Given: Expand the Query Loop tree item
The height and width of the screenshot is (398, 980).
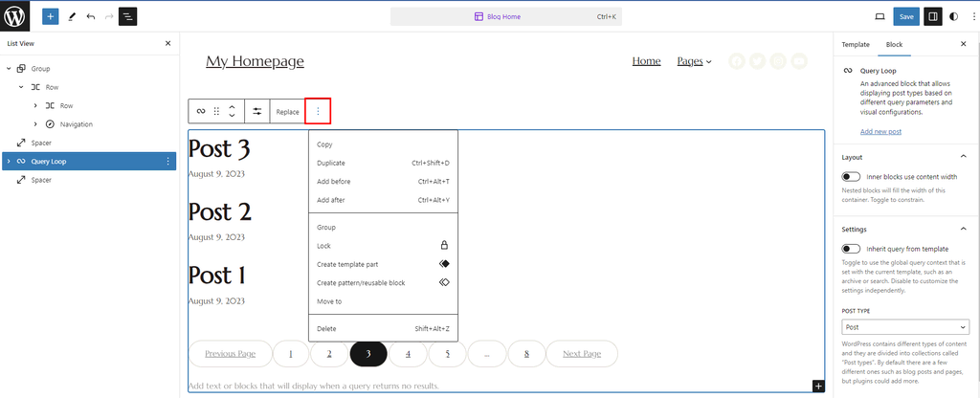Looking at the screenshot, I should (x=9, y=162).
